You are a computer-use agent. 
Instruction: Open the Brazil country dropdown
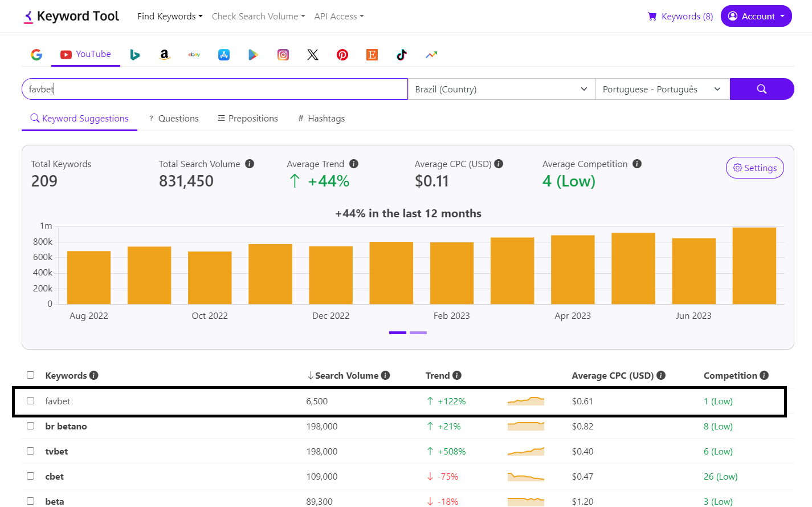[501, 89]
